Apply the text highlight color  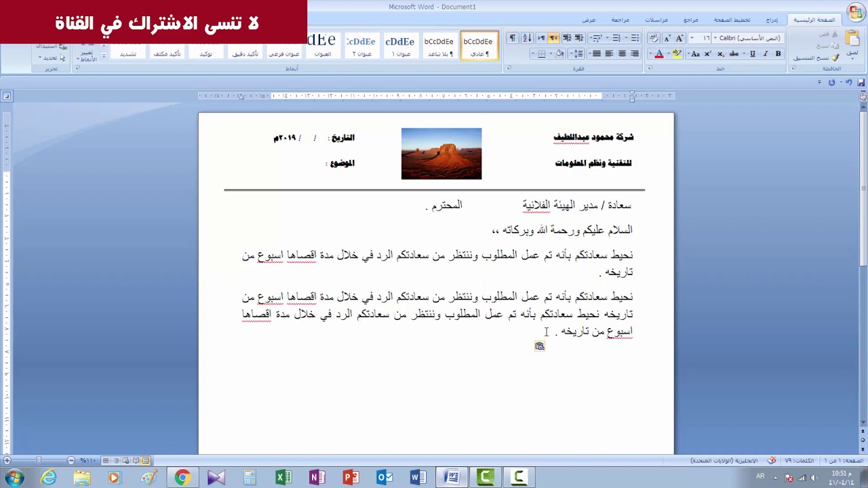pyautogui.click(x=677, y=54)
